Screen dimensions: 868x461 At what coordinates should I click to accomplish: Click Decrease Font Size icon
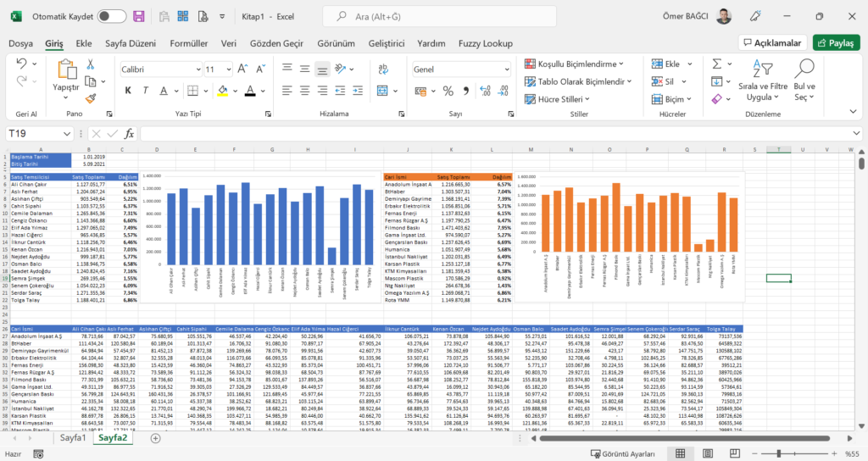click(x=260, y=69)
